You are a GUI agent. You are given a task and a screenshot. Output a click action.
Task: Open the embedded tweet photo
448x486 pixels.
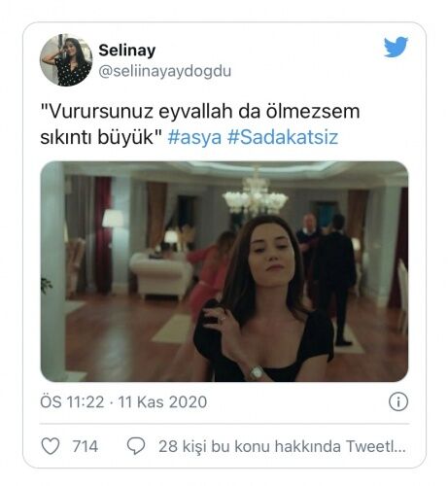click(x=224, y=271)
